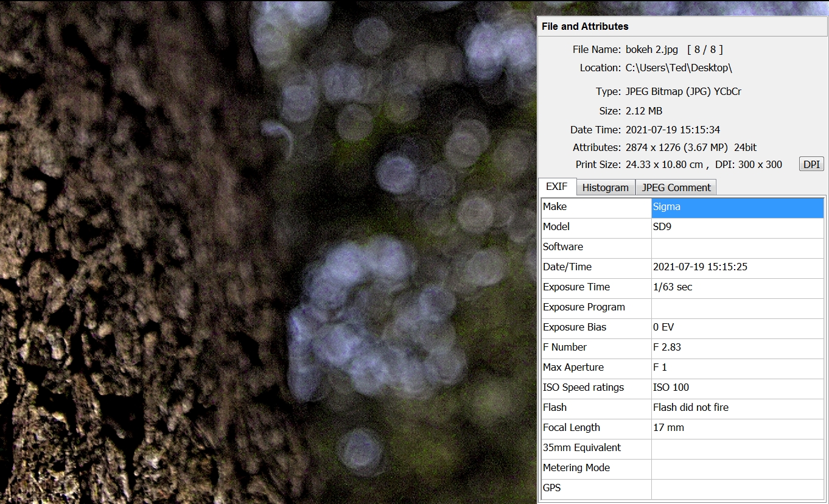
Task: Click the 'ISO Speed ratings' row label
Action: tap(596, 388)
